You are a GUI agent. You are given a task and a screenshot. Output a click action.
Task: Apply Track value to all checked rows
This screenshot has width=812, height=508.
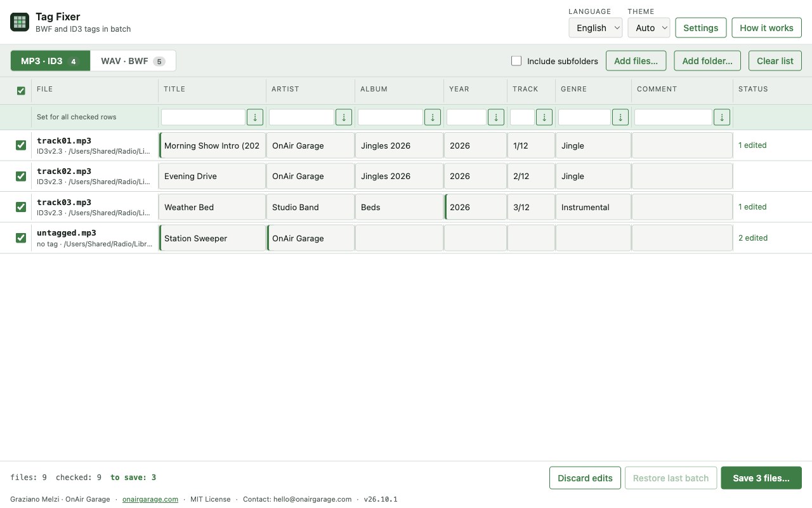544,117
